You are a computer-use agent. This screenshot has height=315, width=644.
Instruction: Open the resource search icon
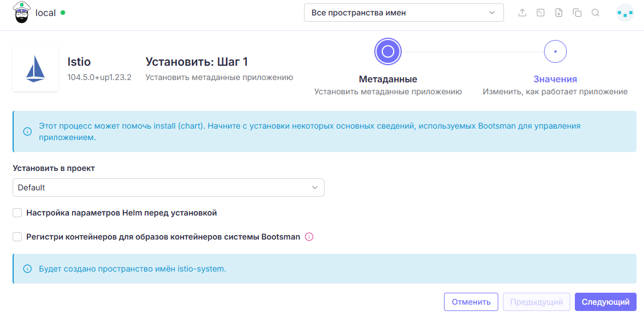coord(595,13)
